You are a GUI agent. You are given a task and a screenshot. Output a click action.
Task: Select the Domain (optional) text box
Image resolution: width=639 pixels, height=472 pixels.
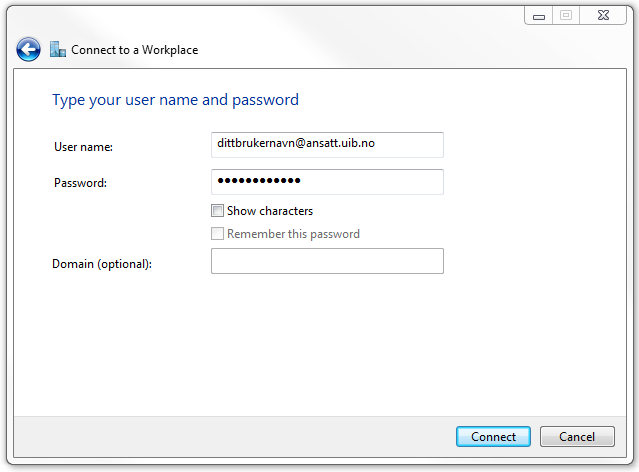pos(327,261)
